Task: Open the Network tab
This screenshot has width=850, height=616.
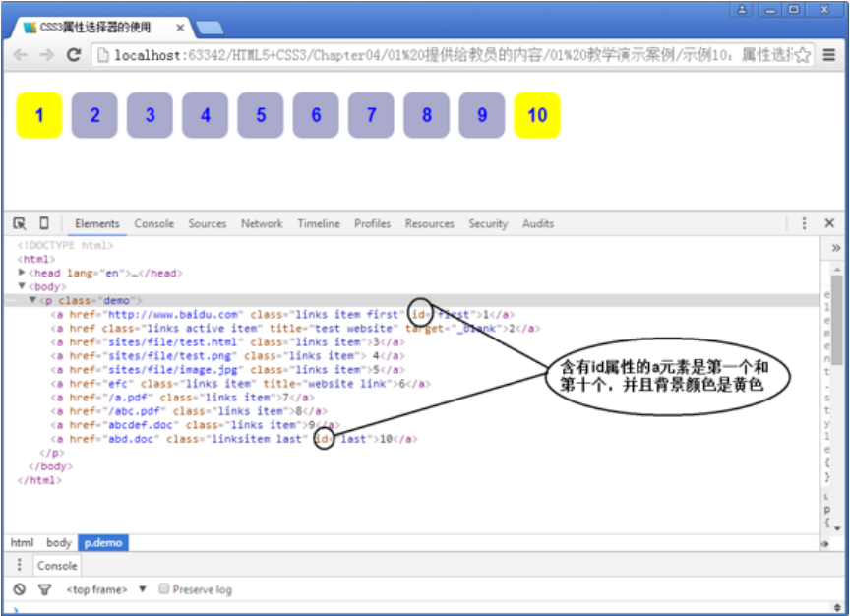Action: 262,224
